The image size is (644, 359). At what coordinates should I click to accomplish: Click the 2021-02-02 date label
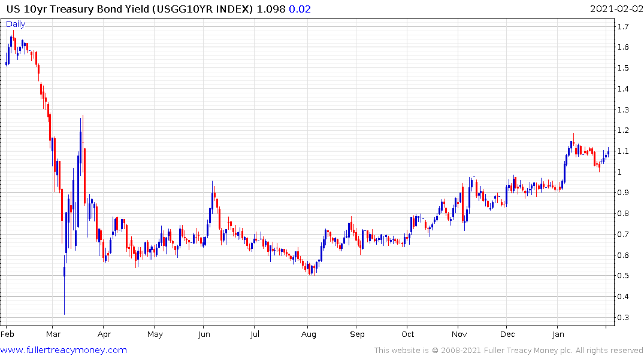tap(616, 9)
